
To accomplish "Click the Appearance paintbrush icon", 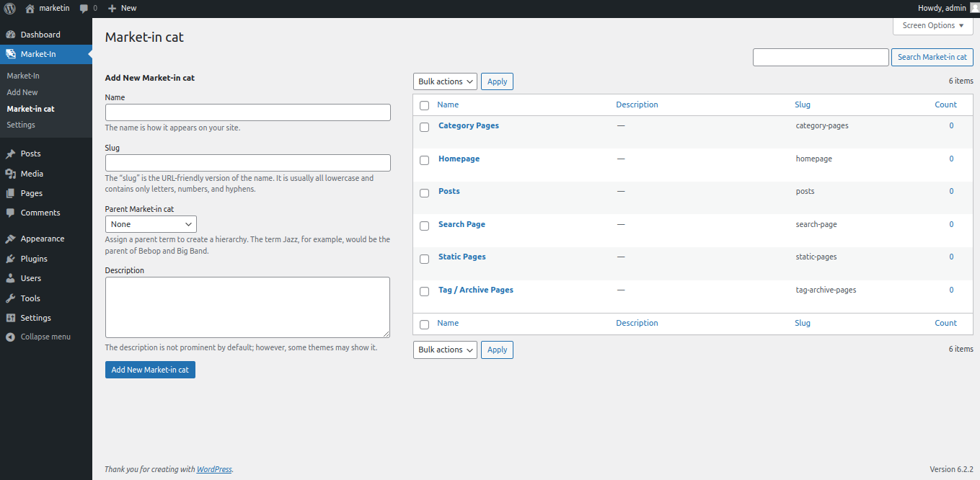I will (x=11, y=239).
